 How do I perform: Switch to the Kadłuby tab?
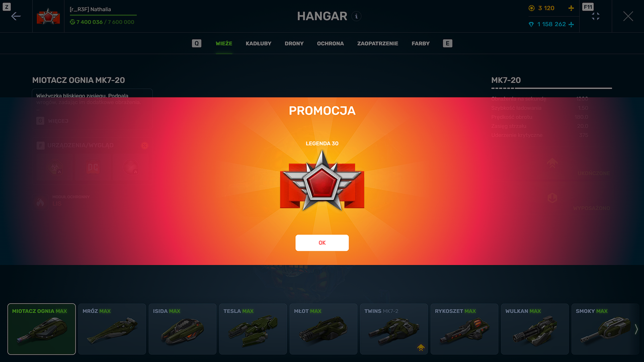point(259,44)
